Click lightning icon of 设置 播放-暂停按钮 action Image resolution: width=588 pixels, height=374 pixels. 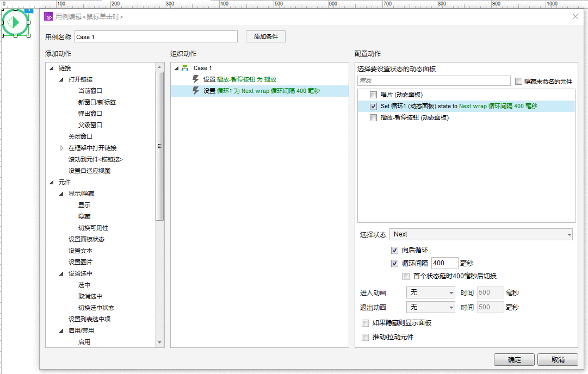point(196,79)
